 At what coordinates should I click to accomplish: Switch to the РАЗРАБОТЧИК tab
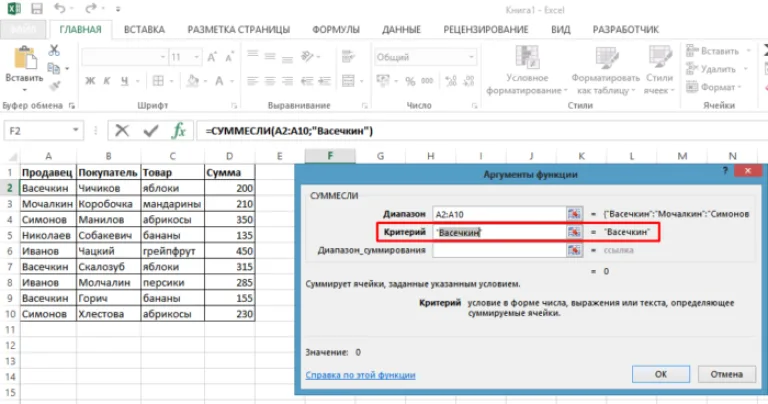coord(625,29)
